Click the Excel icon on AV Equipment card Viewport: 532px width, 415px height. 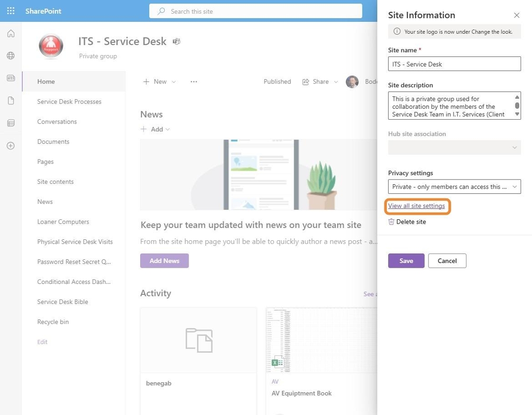point(278,362)
